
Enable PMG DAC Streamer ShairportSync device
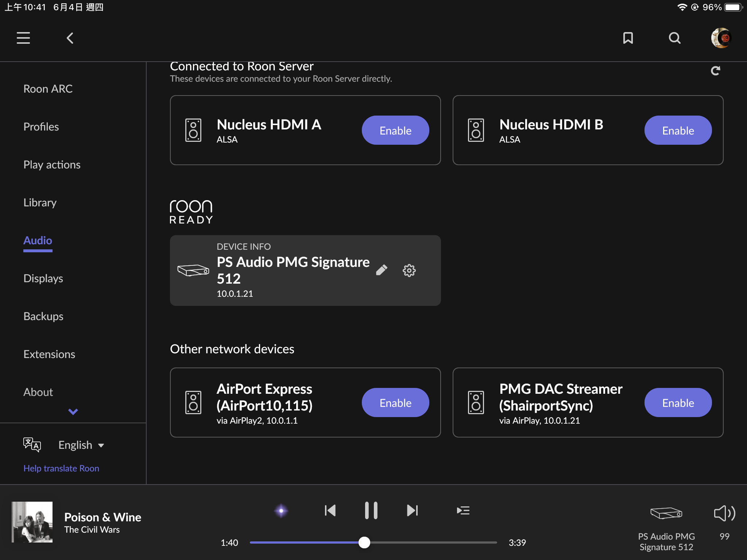tap(678, 402)
